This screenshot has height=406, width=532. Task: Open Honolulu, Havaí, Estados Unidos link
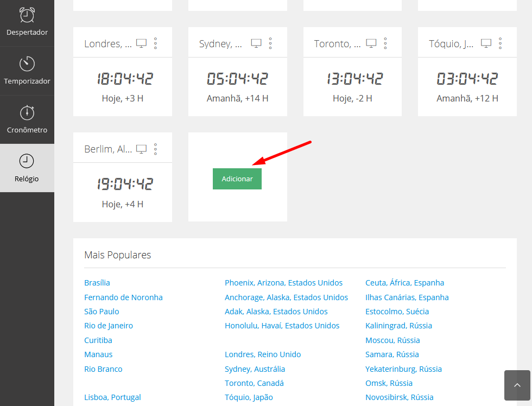tap(282, 326)
